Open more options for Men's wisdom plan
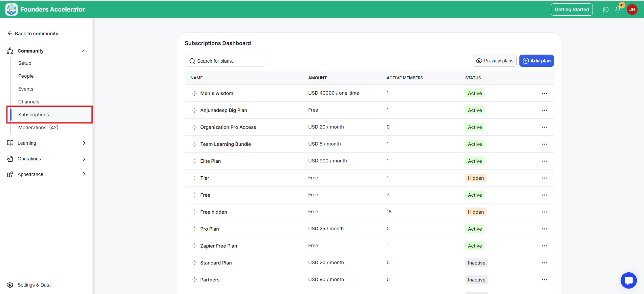644x294 pixels. 544,93
